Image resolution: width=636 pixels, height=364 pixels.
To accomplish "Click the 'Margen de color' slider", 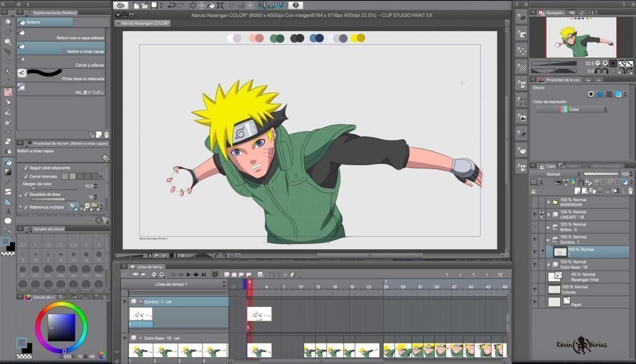I will (x=53, y=188).
